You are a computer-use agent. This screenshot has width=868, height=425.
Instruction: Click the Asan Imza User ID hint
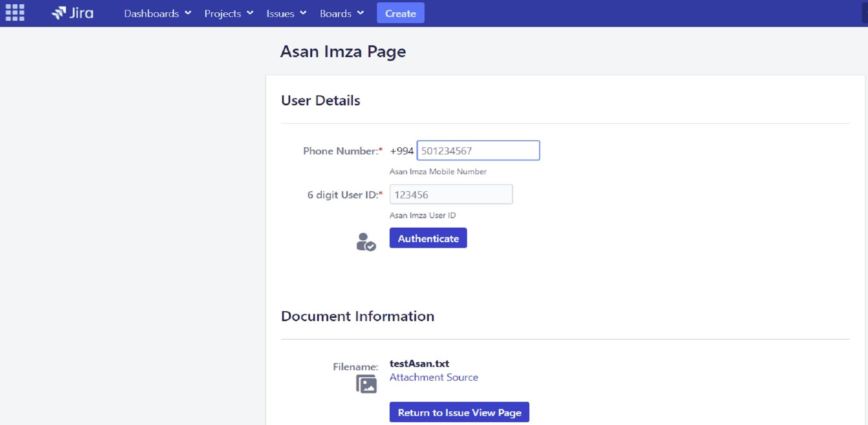click(x=423, y=215)
